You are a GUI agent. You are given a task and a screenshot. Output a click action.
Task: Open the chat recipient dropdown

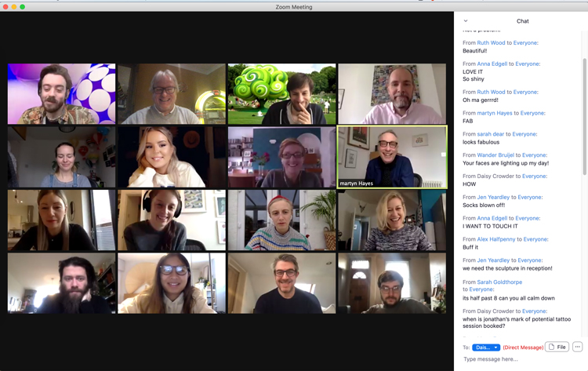(486, 347)
